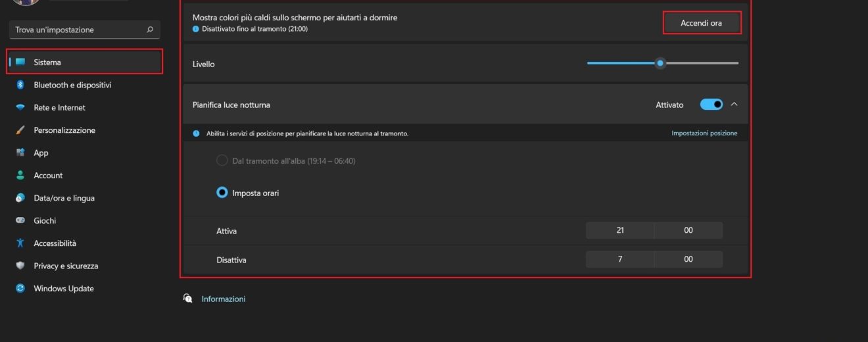Click the Personalizzazione paintbrush icon
Image resolution: width=868 pixels, height=342 pixels.
[x=20, y=130]
